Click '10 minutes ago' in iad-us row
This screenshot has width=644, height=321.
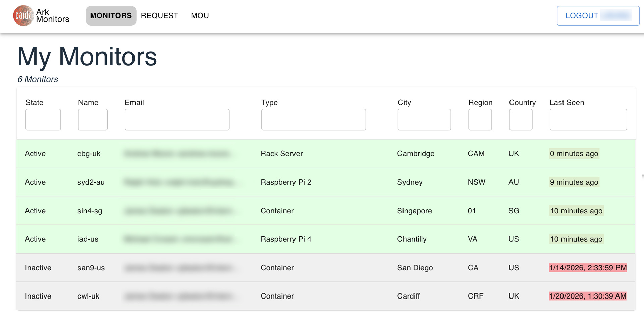pos(576,239)
